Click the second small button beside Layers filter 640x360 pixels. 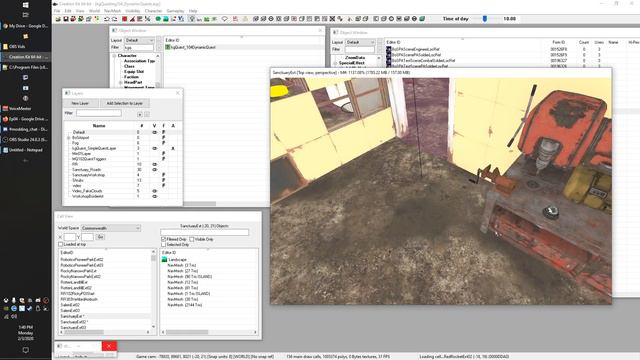pyautogui.click(x=147, y=114)
